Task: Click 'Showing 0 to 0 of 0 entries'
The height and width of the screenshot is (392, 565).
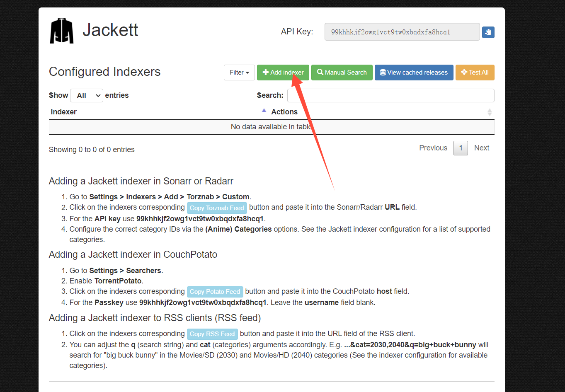Action: tap(92, 150)
